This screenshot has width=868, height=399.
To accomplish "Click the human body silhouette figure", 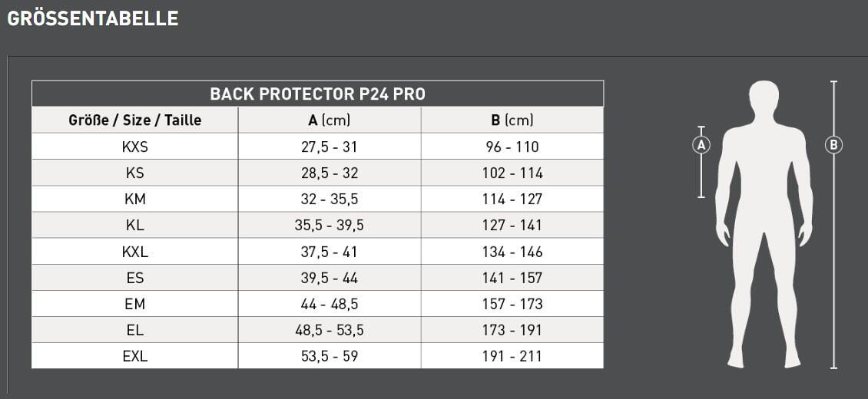I will (764, 224).
